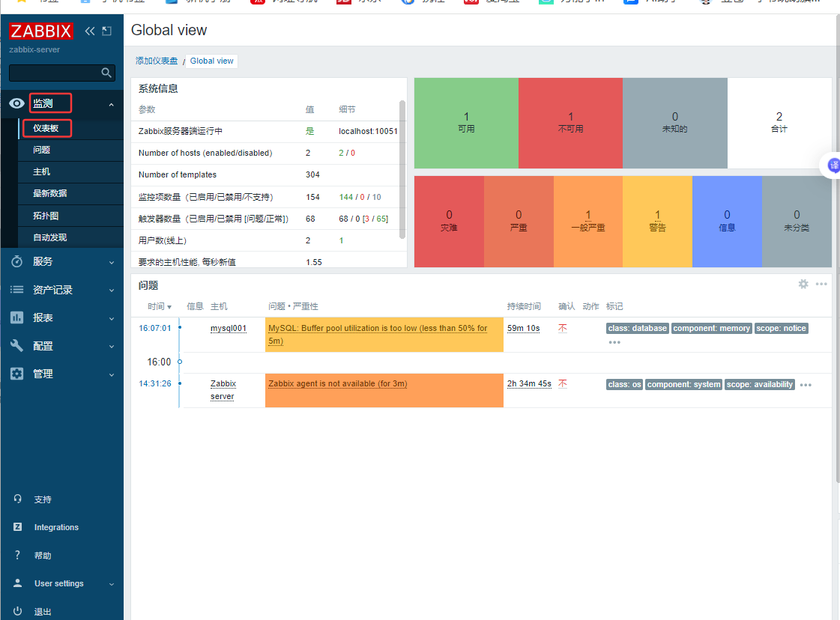The height and width of the screenshot is (620, 840).
Task: Expand the 资产记录 menu chevron
Action: pos(112,291)
